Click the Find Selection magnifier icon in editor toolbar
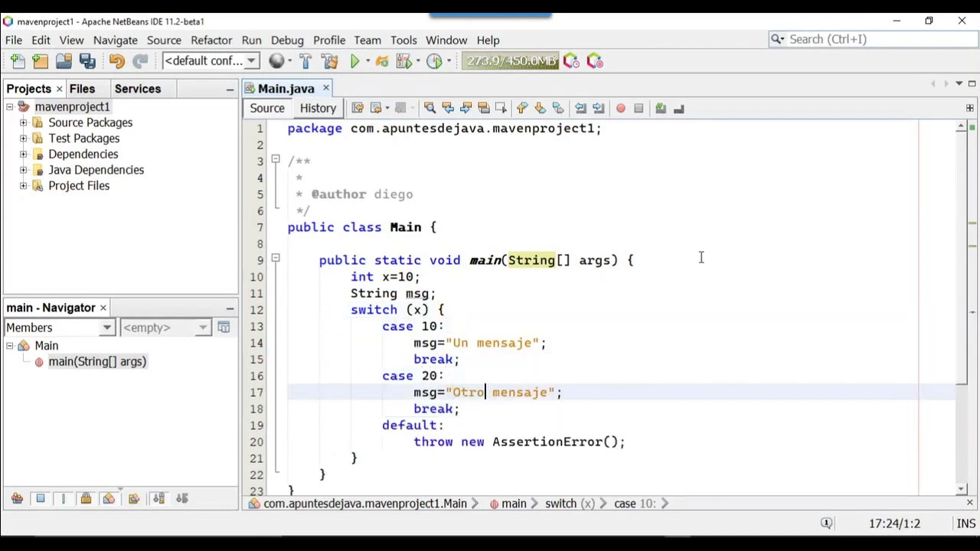 tap(430, 109)
